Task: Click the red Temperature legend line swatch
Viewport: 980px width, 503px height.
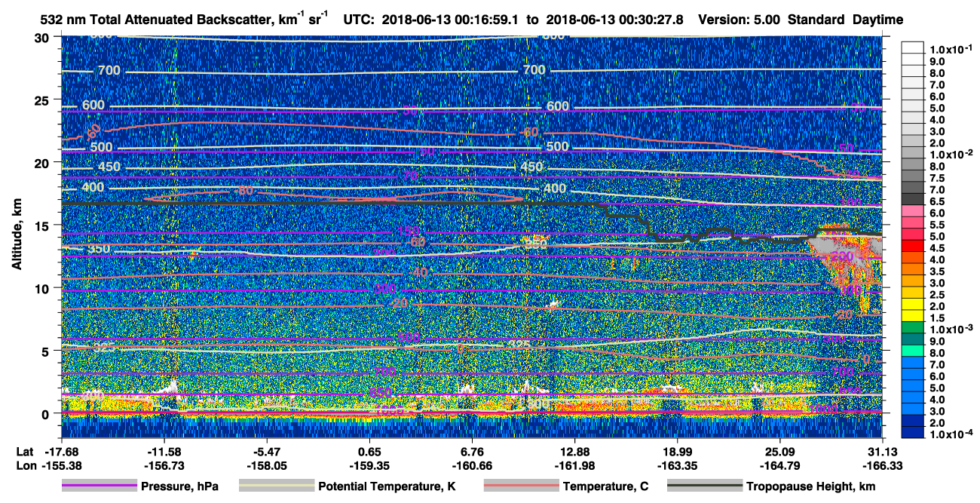Action: tap(522, 486)
